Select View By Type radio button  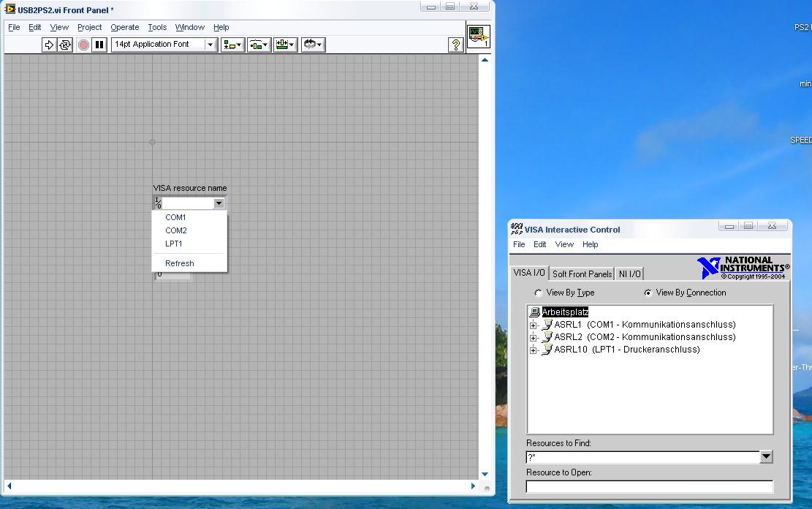click(539, 293)
